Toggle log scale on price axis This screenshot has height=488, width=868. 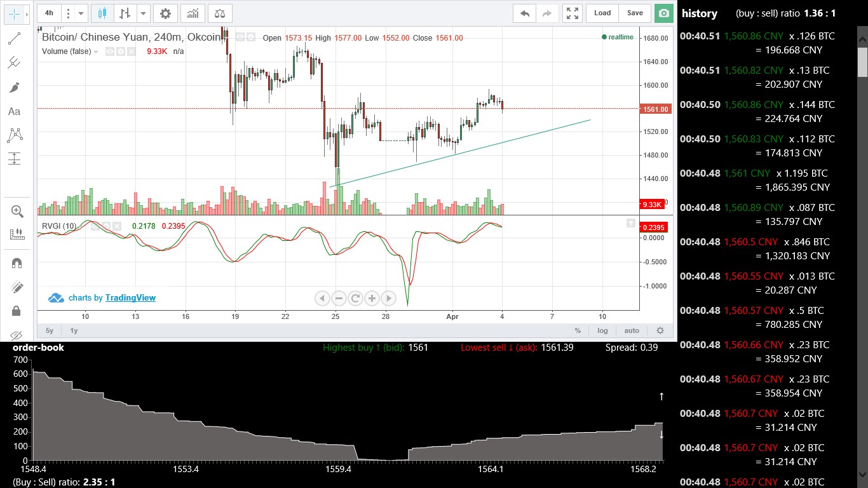[602, 330]
